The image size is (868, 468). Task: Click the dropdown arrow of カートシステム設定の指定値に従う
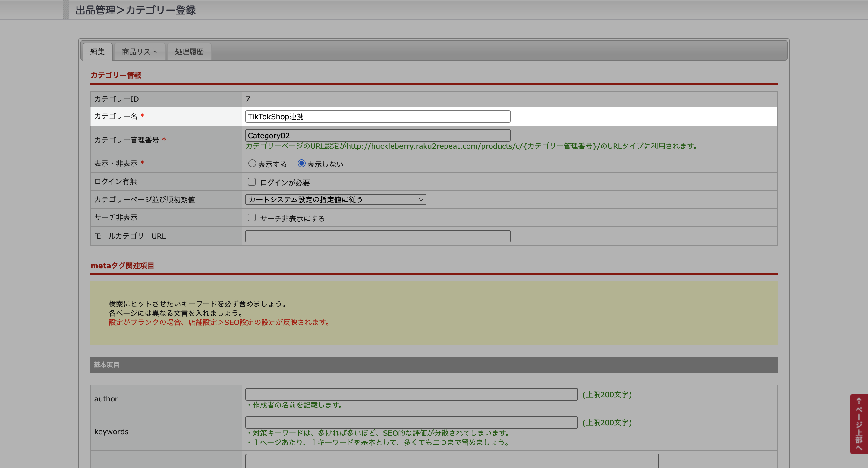[420, 200]
